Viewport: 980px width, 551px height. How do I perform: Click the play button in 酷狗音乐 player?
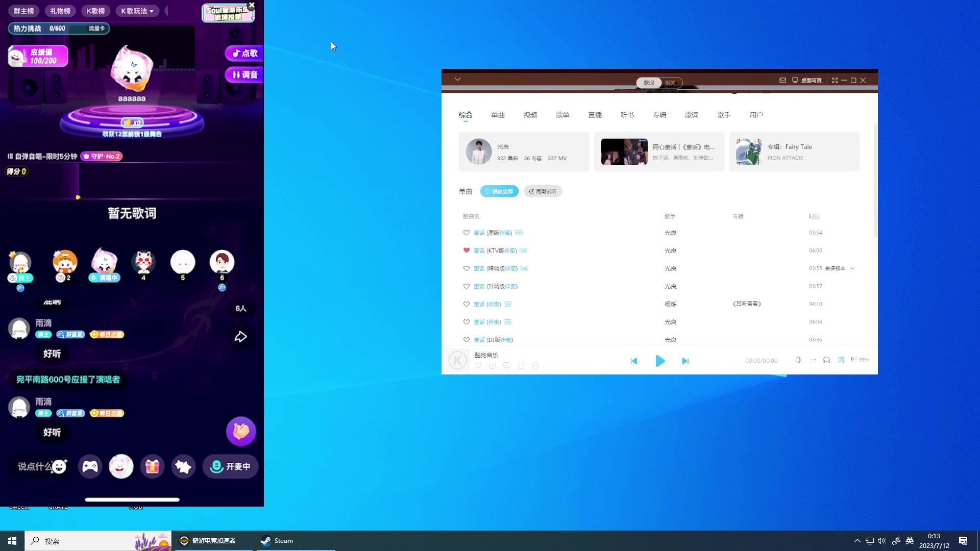tap(659, 360)
